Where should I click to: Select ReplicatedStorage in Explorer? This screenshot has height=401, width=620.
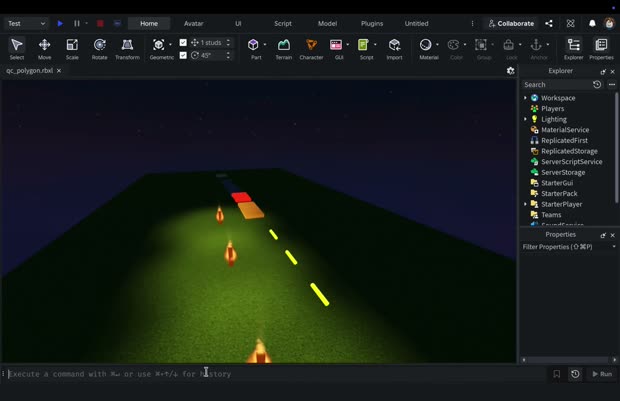(567, 151)
